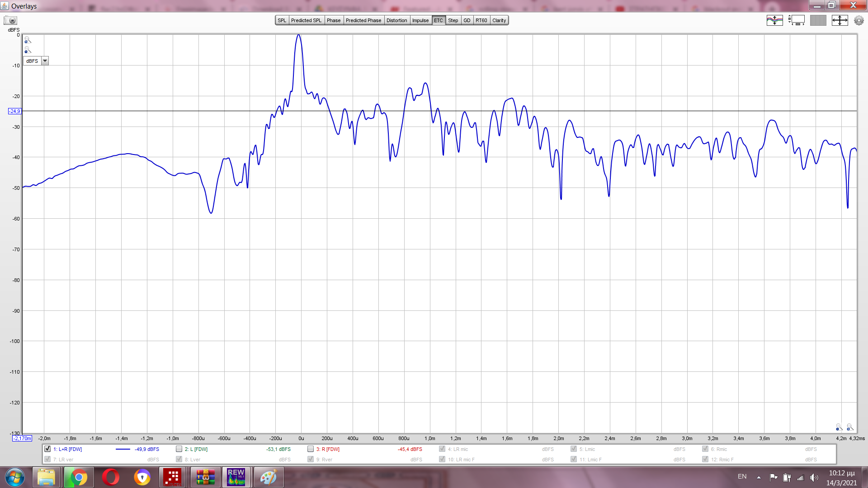Click graph limits crossed-arrows icon
This screenshot has width=868, height=488.
[x=840, y=20]
